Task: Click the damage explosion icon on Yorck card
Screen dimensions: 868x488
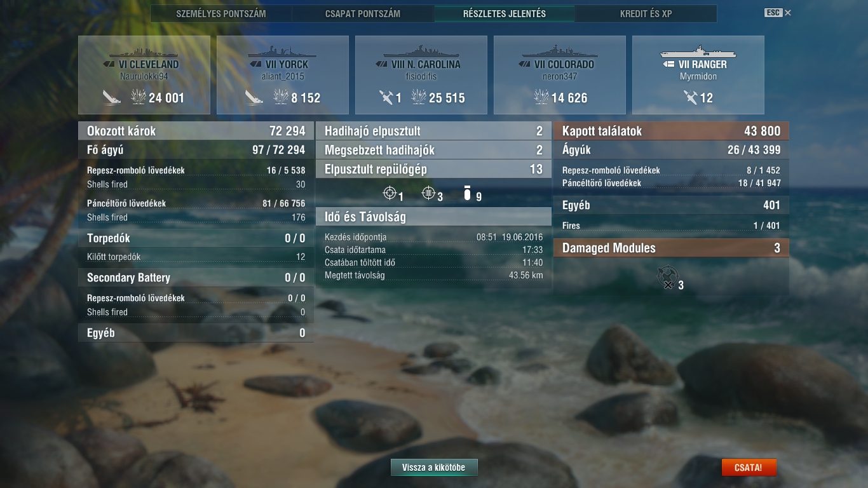Action: tap(281, 97)
